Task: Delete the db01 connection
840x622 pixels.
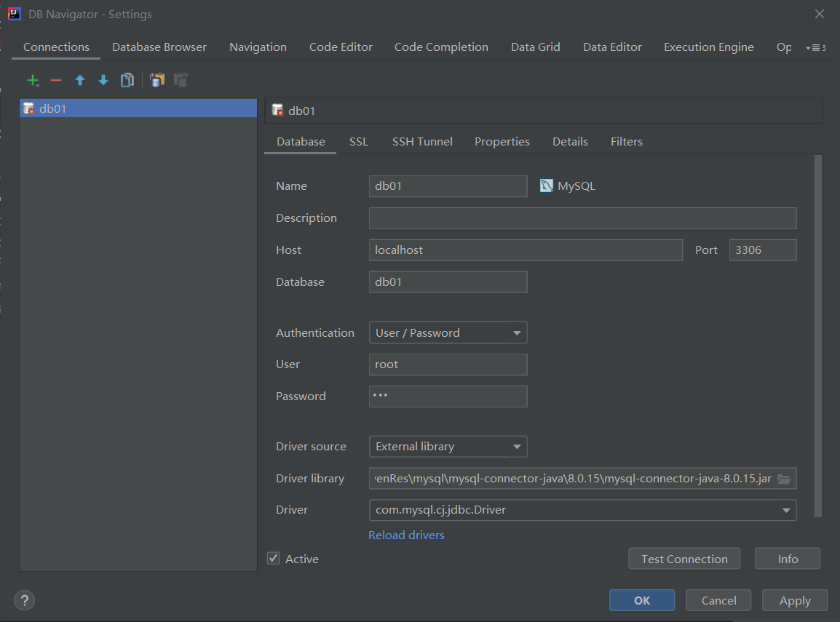Action: (x=56, y=80)
